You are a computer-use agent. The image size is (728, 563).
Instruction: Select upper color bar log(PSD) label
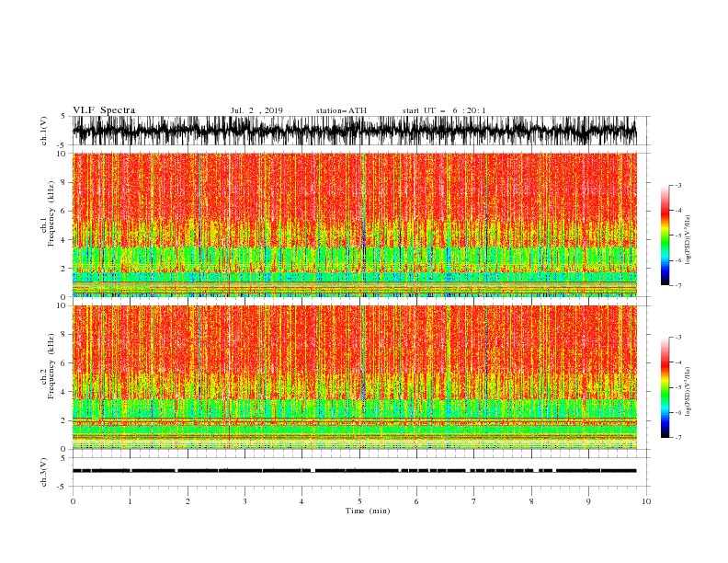pyautogui.click(x=688, y=240)
